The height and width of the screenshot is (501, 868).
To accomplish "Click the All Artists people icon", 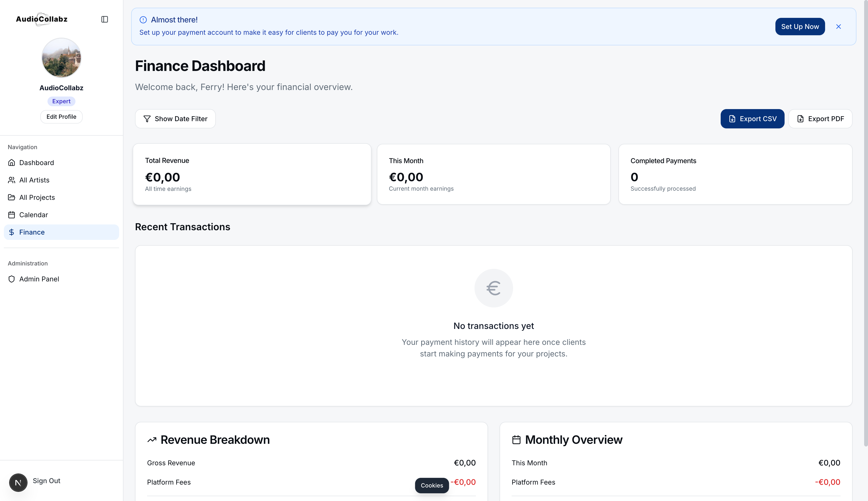I will tap(12, 180).
